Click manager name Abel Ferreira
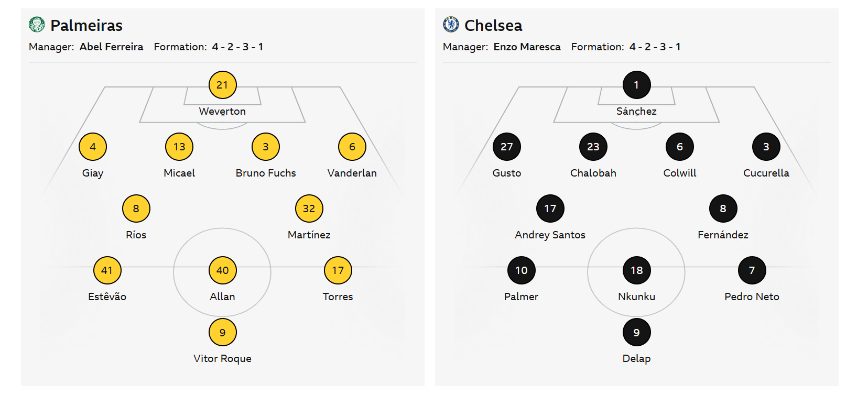 [111, 47]
